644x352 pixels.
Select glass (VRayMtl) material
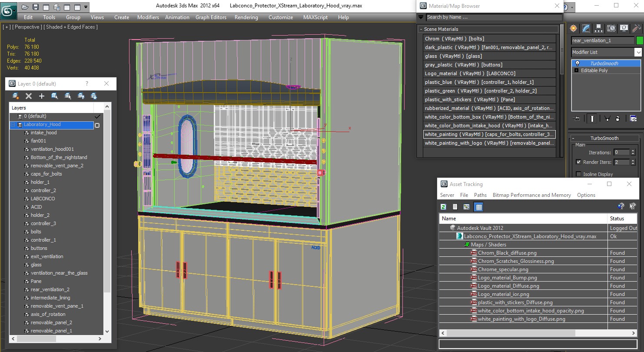tap(489, 56)
